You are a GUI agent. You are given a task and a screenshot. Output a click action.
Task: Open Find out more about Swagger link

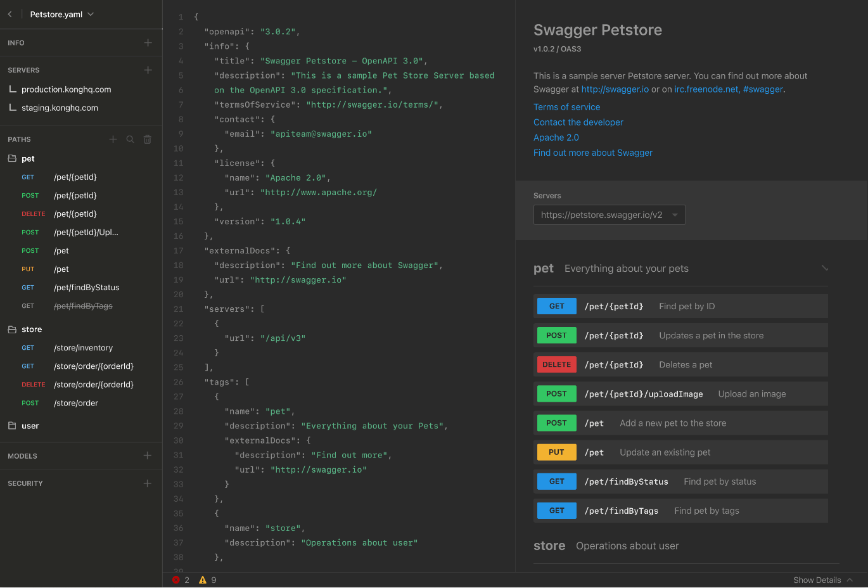(593, 153)
